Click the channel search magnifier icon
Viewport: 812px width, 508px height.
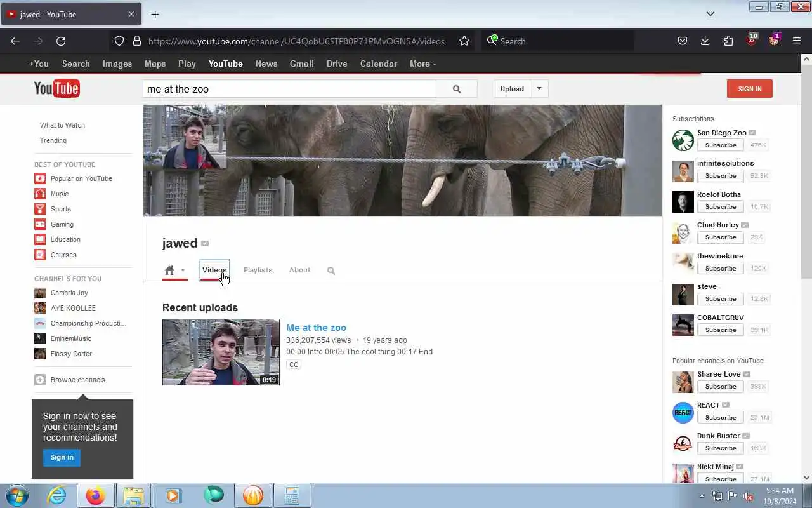(x=331, y=271)
